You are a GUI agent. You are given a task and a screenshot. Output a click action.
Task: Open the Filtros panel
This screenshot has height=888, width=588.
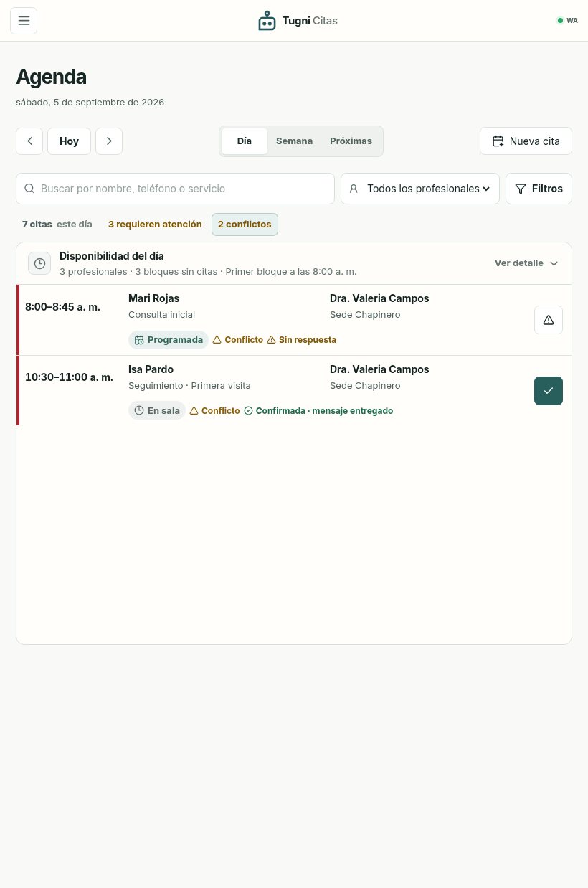pyautogui.click(x=539, y=189)
